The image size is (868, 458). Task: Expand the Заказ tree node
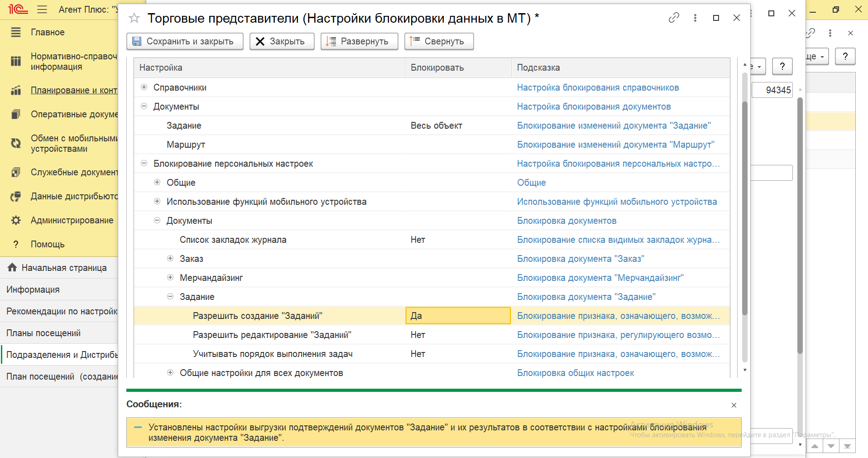tap(170, 258)
